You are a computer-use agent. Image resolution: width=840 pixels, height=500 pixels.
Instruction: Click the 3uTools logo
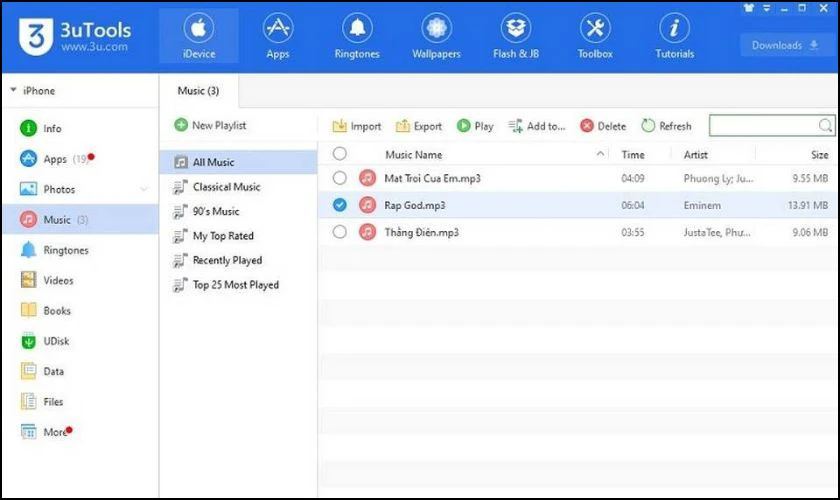pyautogui.click(x=75, y=36)
